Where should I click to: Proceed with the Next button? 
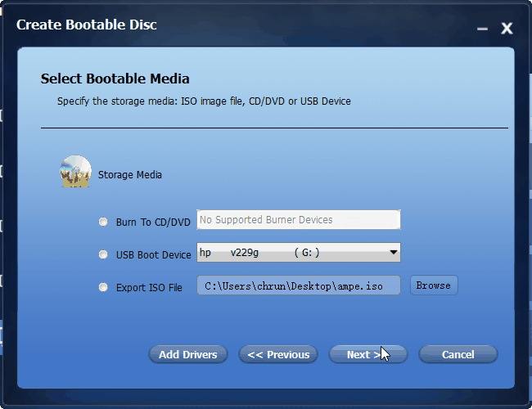tap(368, 354)
